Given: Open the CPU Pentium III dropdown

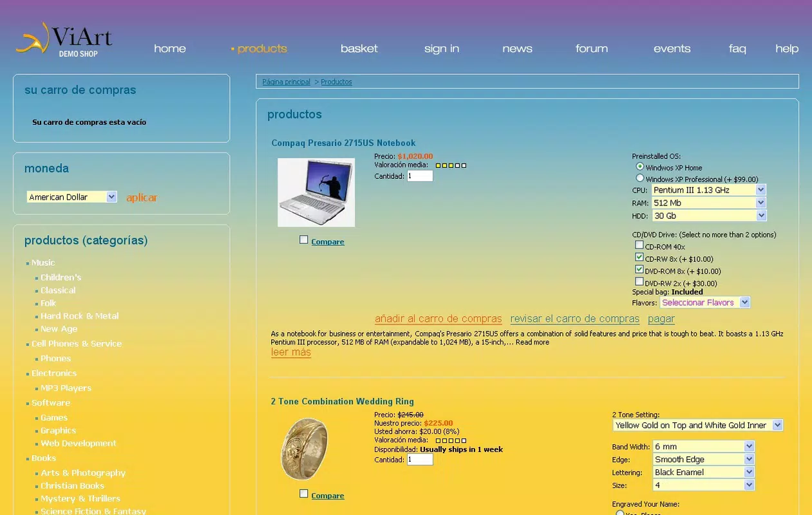Looking at the screenshot, I should click(709, 190).
